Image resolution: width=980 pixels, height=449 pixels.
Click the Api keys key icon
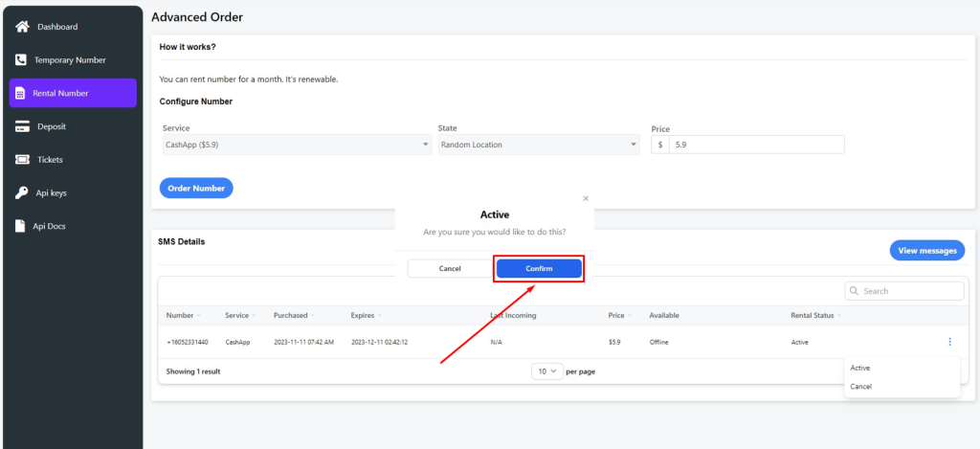21,193
